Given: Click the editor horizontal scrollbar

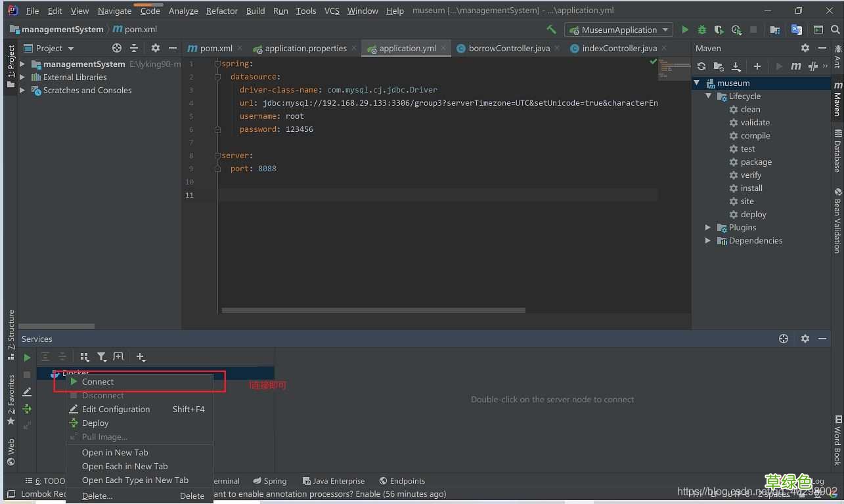Looking at the screenshot, I should 373,310.
